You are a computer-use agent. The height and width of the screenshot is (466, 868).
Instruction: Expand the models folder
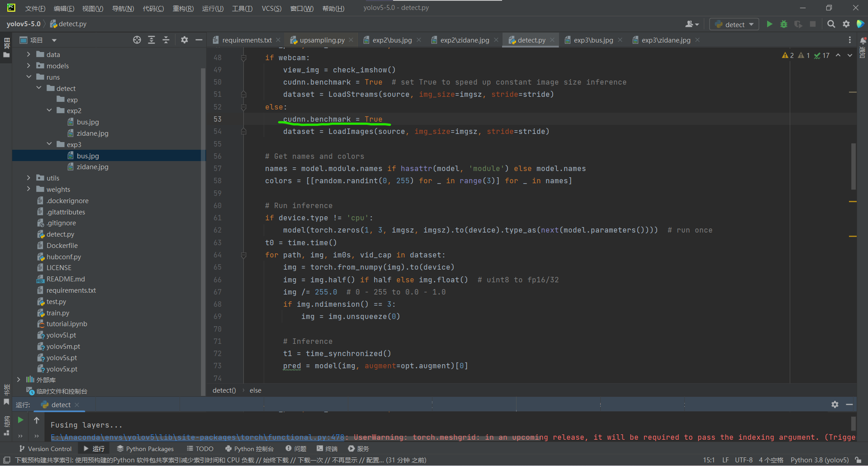point(28,66)
